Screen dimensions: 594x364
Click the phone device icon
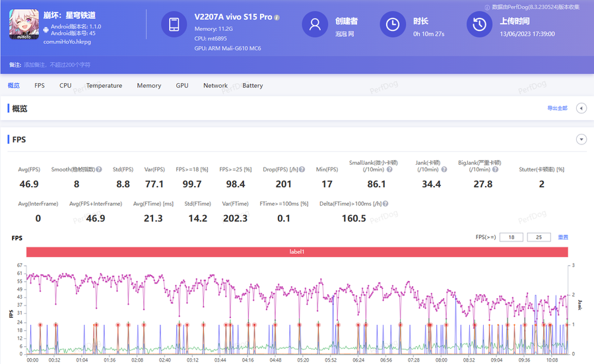pos(174,24)
